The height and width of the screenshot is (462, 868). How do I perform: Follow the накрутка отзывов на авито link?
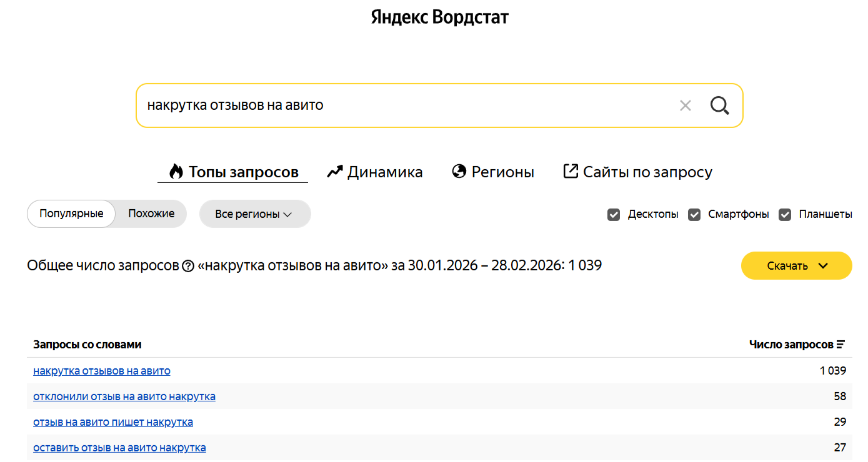[101, 370]
